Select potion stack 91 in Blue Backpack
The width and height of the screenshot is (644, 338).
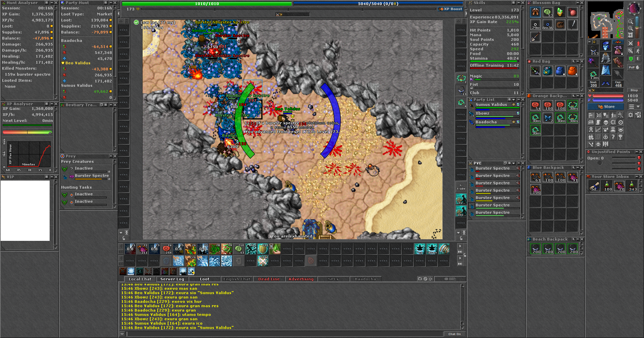coord(573,177)
